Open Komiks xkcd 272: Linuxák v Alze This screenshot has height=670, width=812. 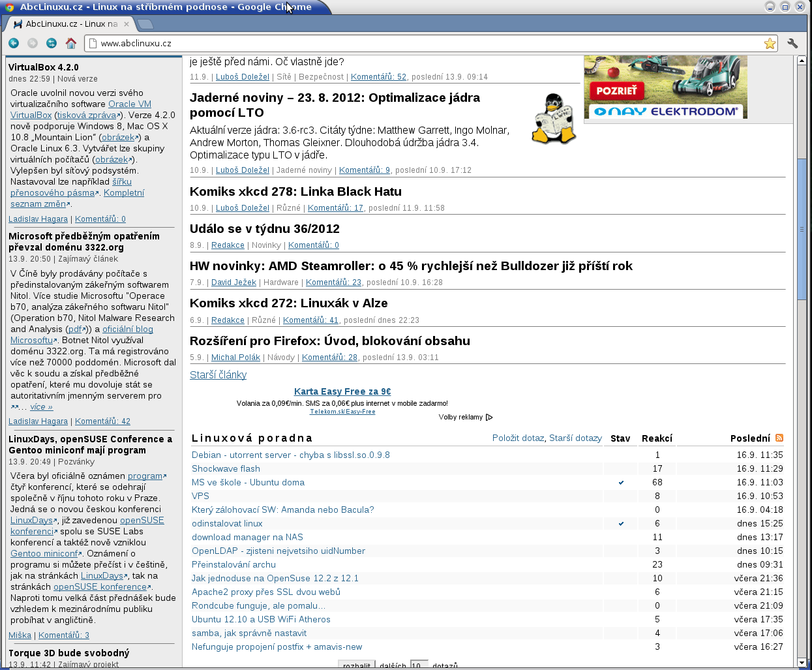(289, 303)
